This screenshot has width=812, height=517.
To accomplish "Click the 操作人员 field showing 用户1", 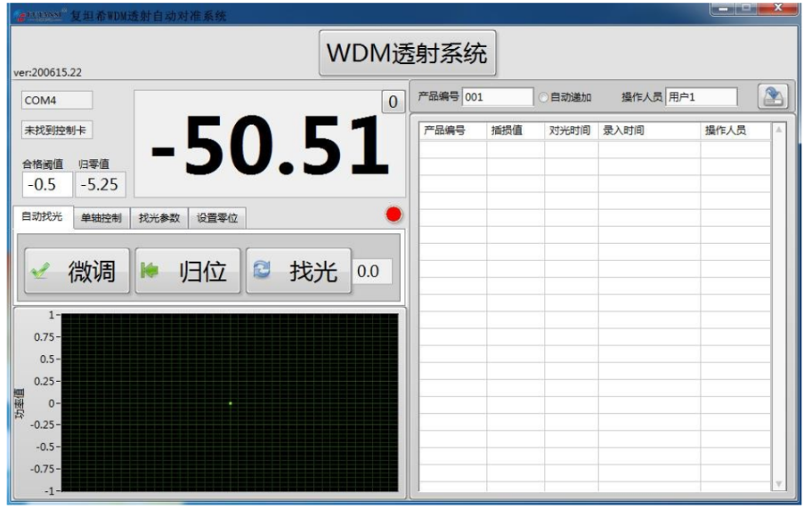I will tap(701, 97).
